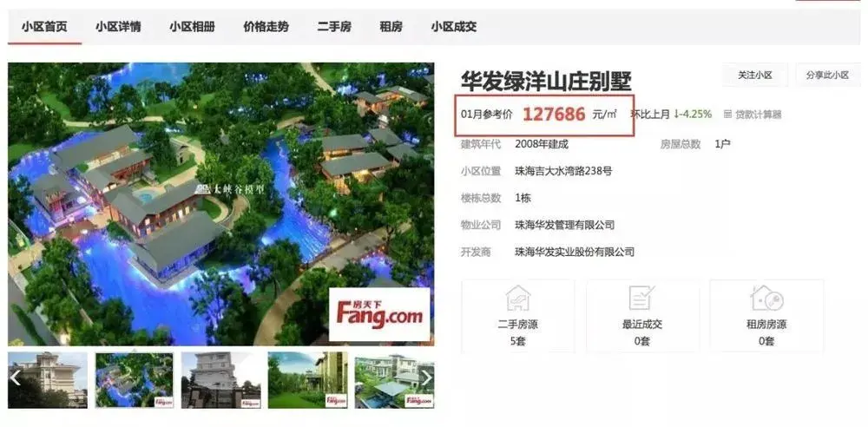The image size is (868, 427).
Task: Open the 租房房源 key-house icon
Action: [766, 298]
